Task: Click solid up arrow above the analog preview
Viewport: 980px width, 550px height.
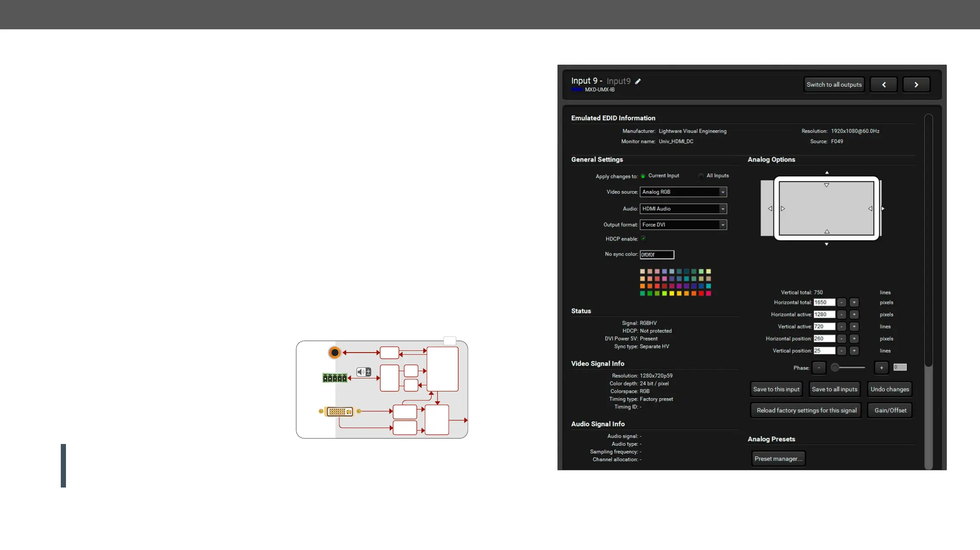Action: tap(827, 172)
